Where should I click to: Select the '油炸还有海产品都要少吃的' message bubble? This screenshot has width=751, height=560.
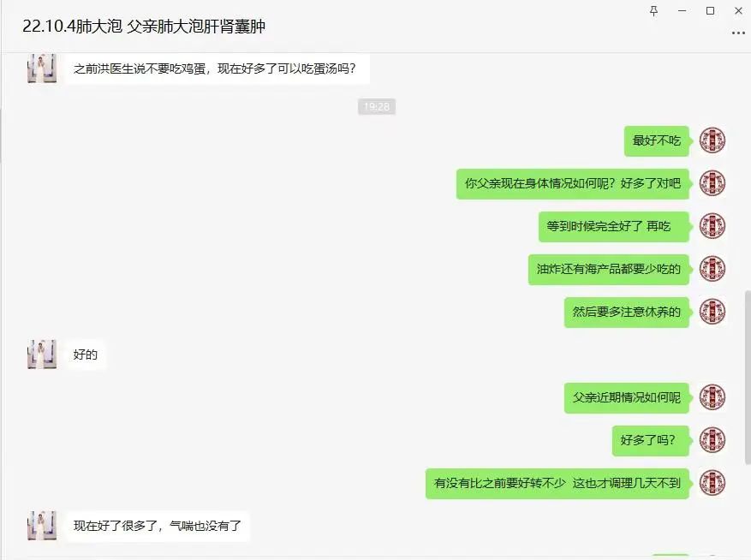608,269
